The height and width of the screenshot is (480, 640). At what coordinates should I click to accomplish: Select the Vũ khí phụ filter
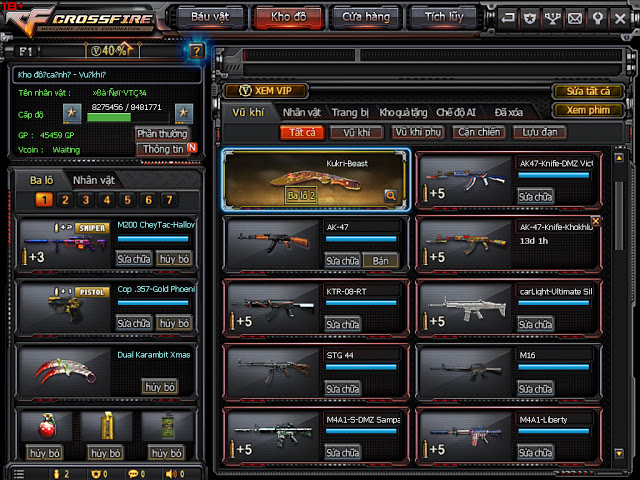pyautogui.click(x=418, y=133)
